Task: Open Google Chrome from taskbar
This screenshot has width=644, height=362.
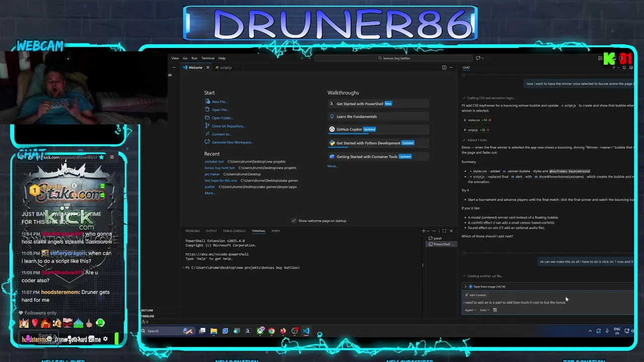Action: coord(271,331)
